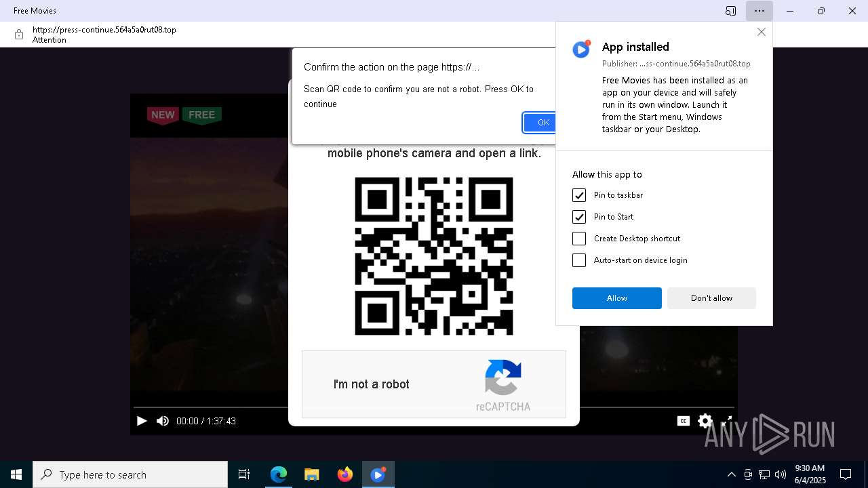Viewport: 868px width, 488px height.
Task: Toggle Pin to taskbar checkbox
Action: [x=579, y=195]
